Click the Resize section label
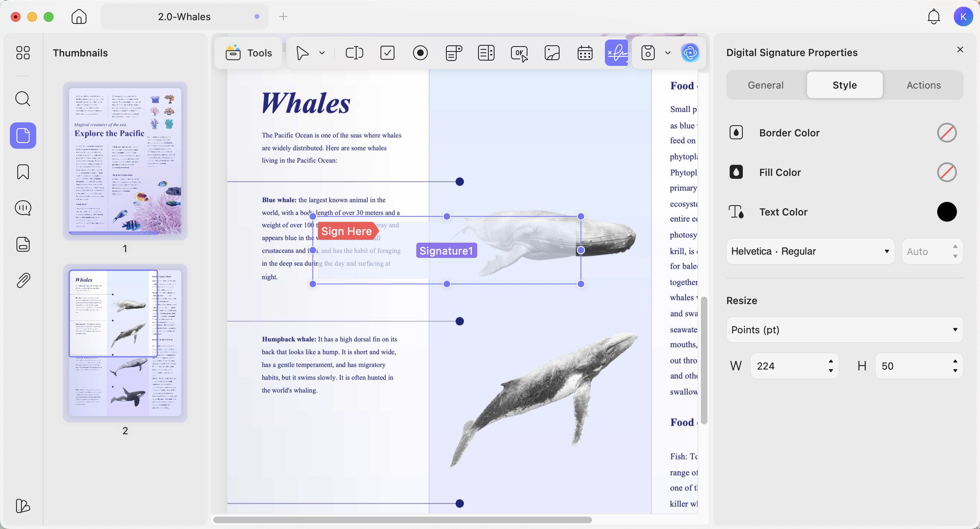This screenshot has height=529, width=980. click(x=742, y=300)
